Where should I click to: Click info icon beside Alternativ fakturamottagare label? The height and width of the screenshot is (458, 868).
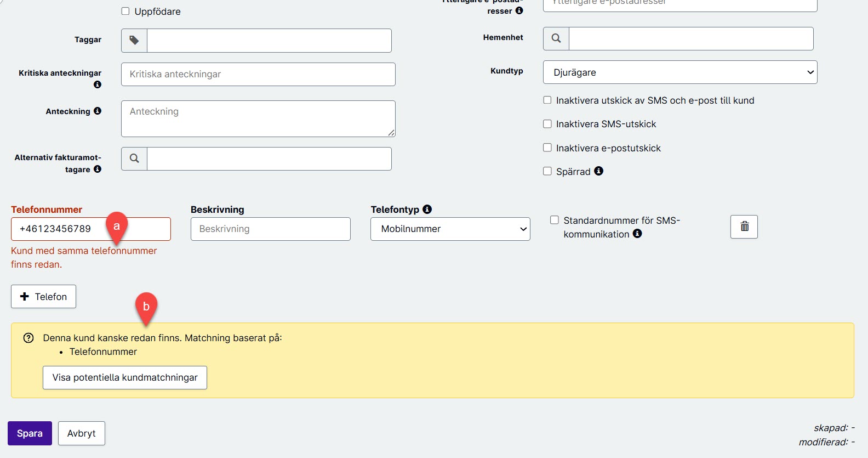click(98, 169)
